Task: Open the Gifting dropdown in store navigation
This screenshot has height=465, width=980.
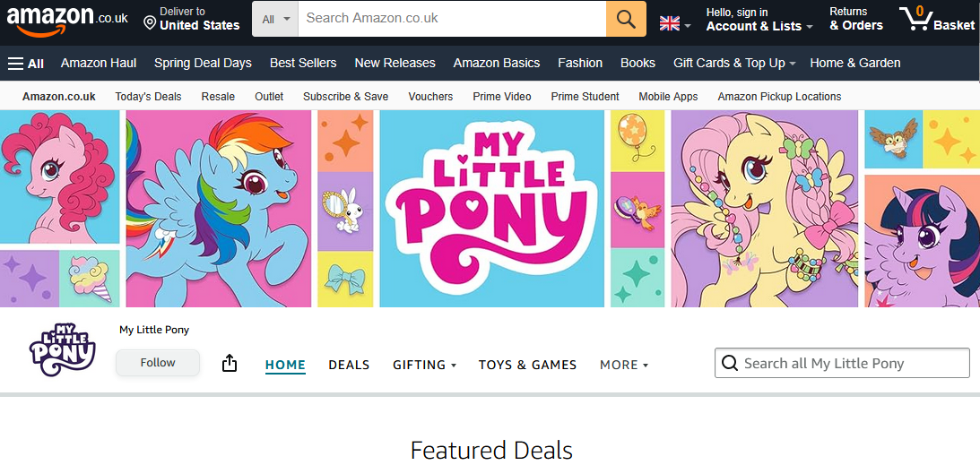Action: pos(424,365)
